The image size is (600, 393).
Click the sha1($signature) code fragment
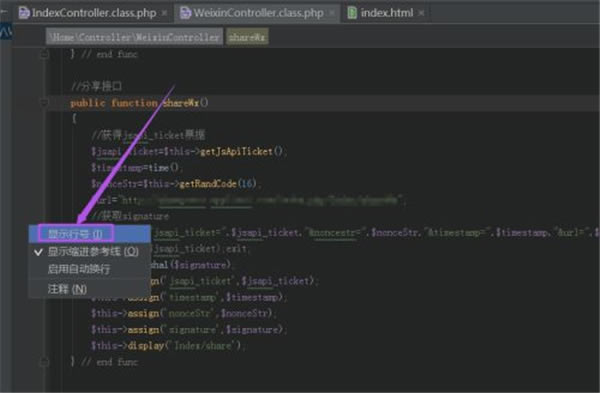coord(191,265)
